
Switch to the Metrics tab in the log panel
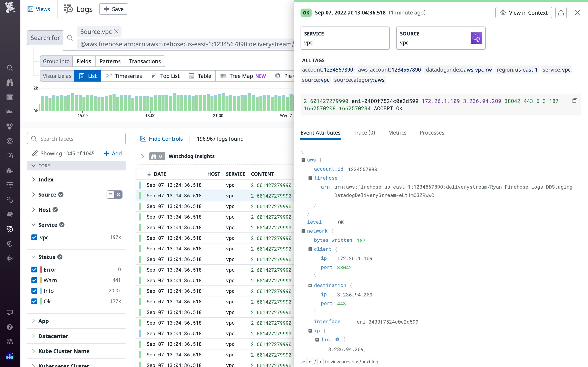397,133
